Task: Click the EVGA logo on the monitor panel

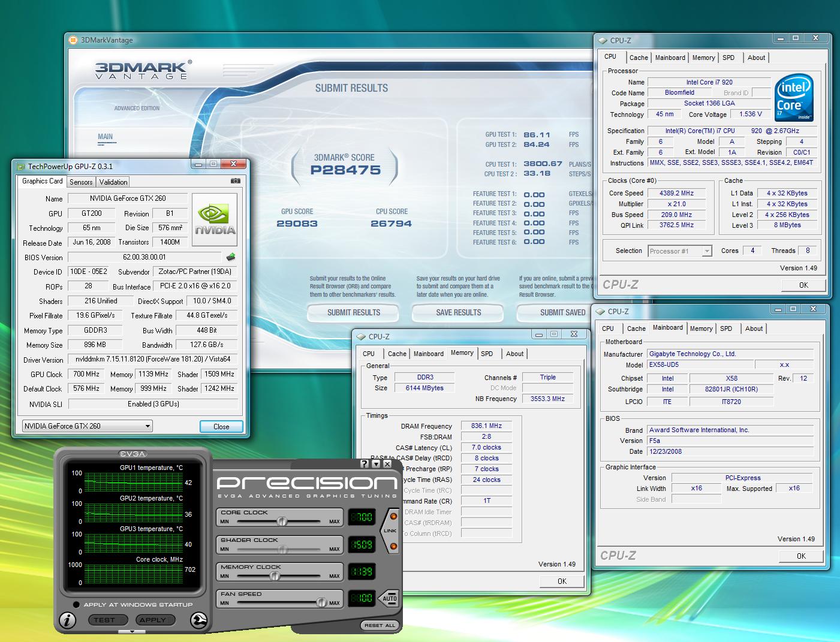Action: pyautogui.click(x=133, y=454)
